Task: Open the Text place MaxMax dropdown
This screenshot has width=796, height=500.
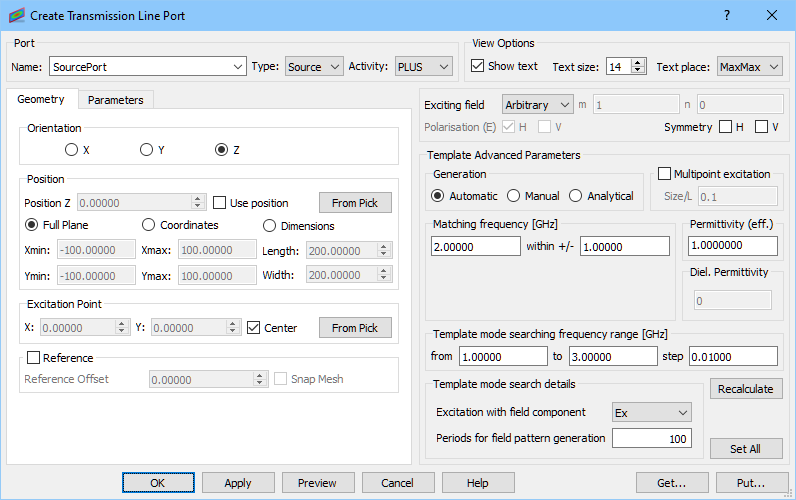Action: click(750, 66)
